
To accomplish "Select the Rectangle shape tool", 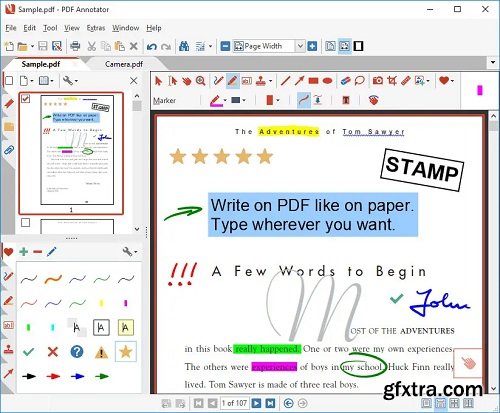I will [x=313, y=81].
